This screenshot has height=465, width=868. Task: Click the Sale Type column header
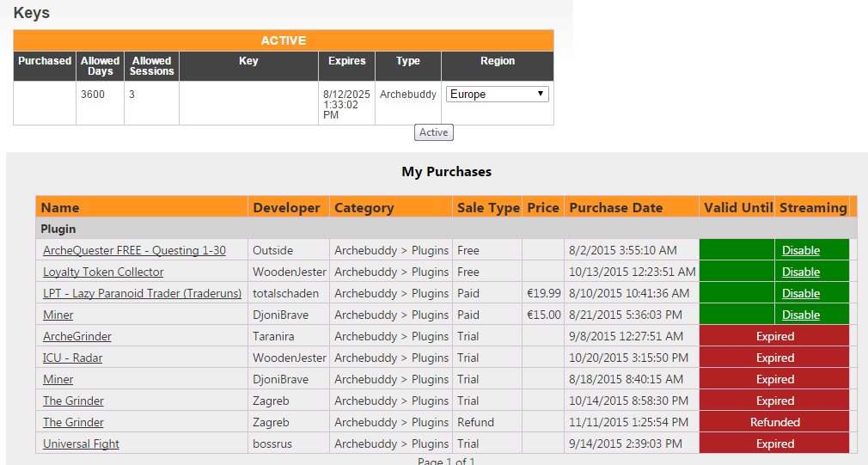click(488, 208)
